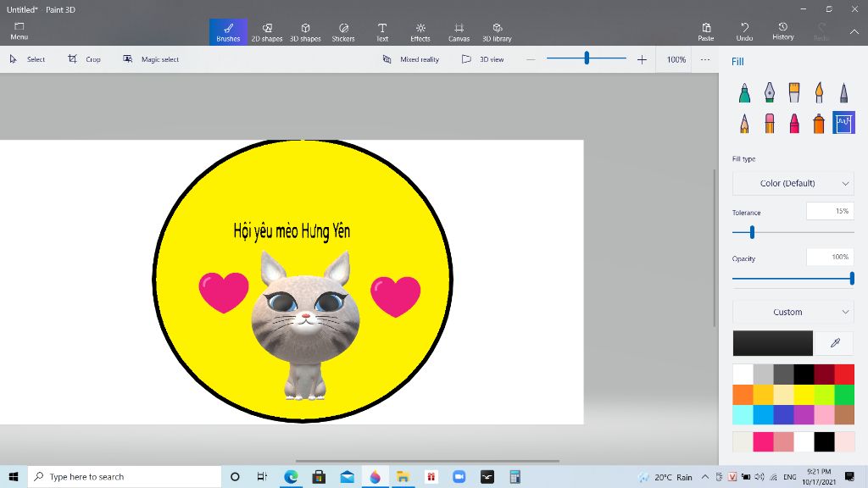Select the Pixel pen tool
The height and width of the screenshot is (488, 868).
(843, 92)
